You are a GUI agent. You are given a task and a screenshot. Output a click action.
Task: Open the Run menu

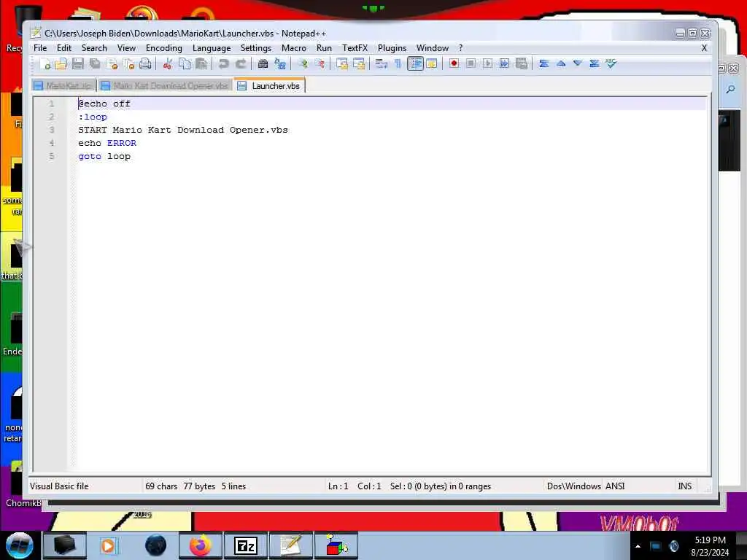pos(324,48)
